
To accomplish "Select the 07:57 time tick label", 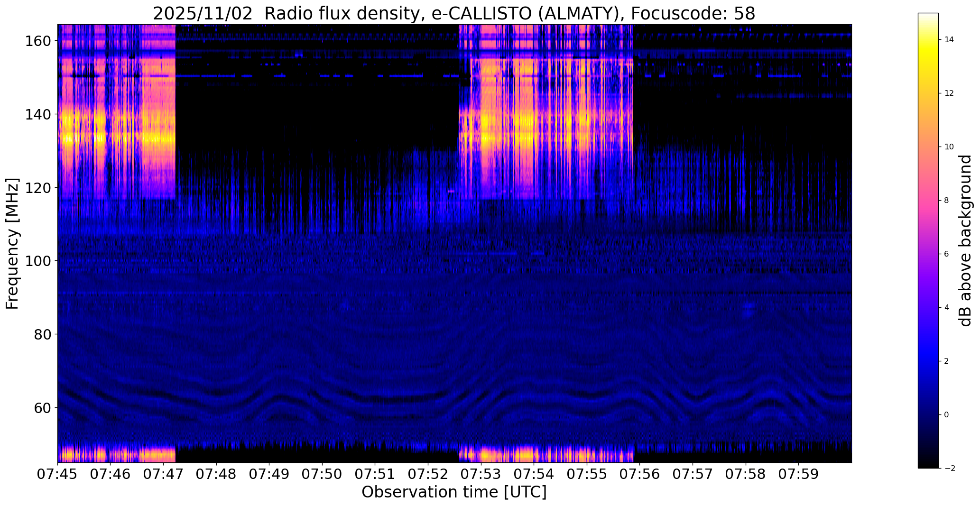I will coord(693,474).
